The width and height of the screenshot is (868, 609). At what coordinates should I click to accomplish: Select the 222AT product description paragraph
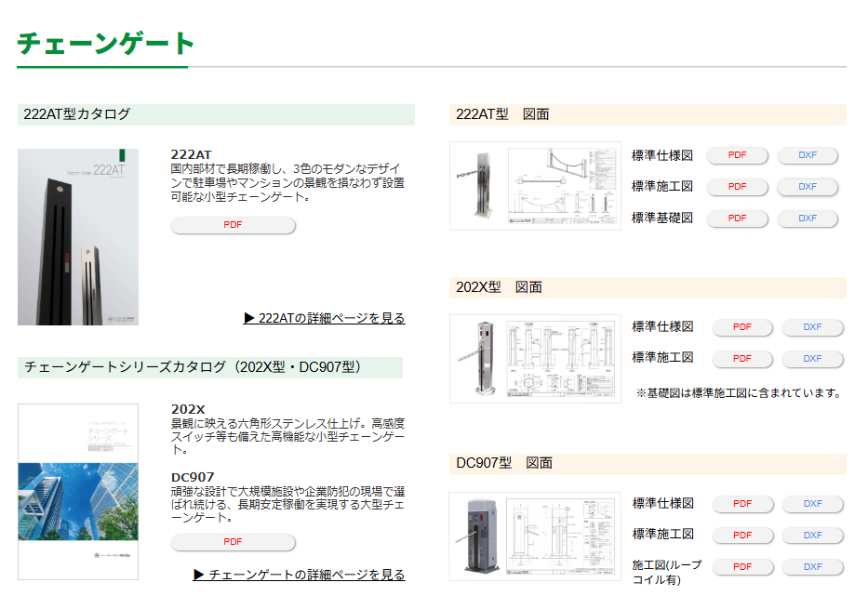[287, 183]
